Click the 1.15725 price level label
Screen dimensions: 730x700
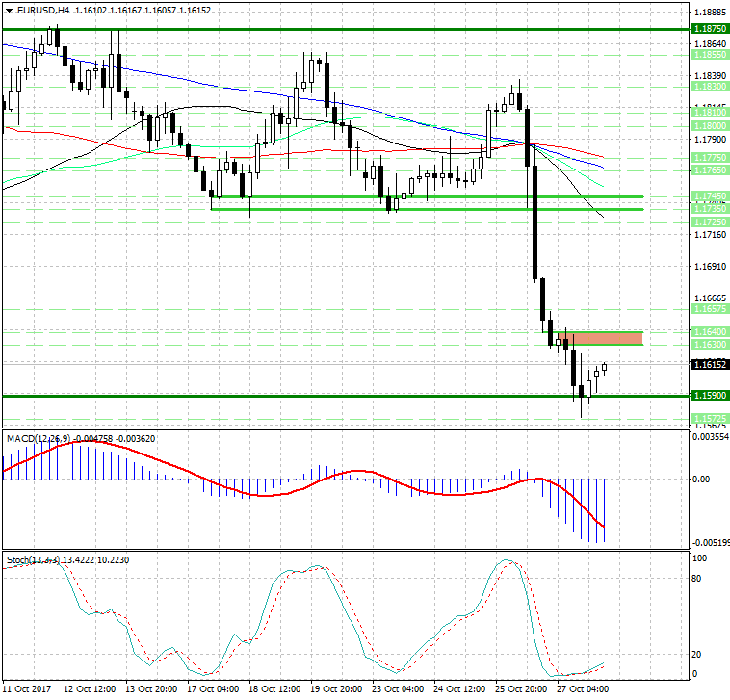pyautogui.click(x=708, y=418)
